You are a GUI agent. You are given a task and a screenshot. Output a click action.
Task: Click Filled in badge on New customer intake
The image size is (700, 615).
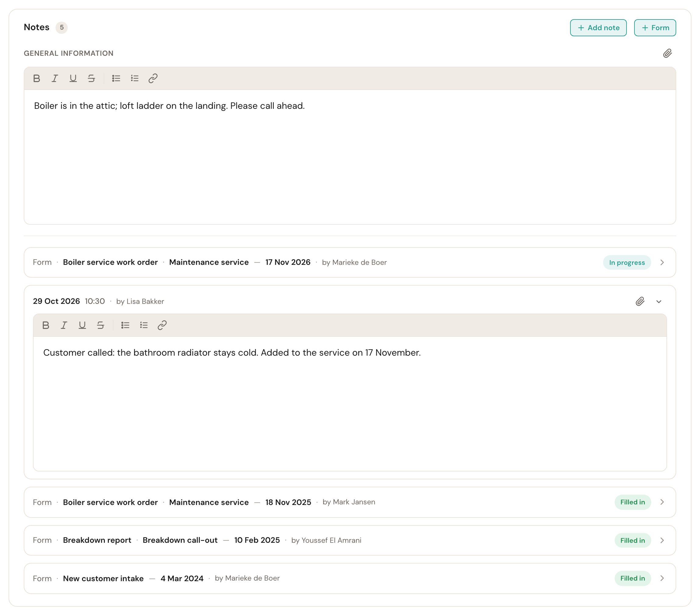coord(633,578)
